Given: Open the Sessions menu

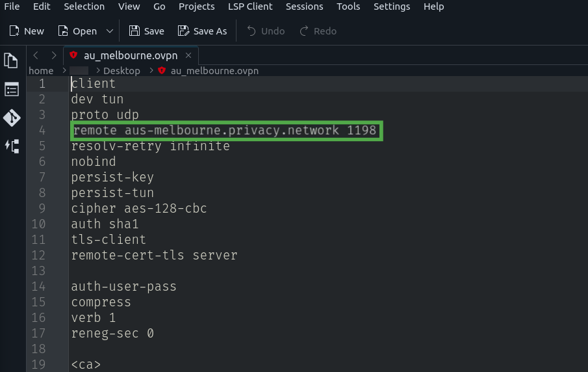Looking at the screenshot, I should (x=305, y=7).
